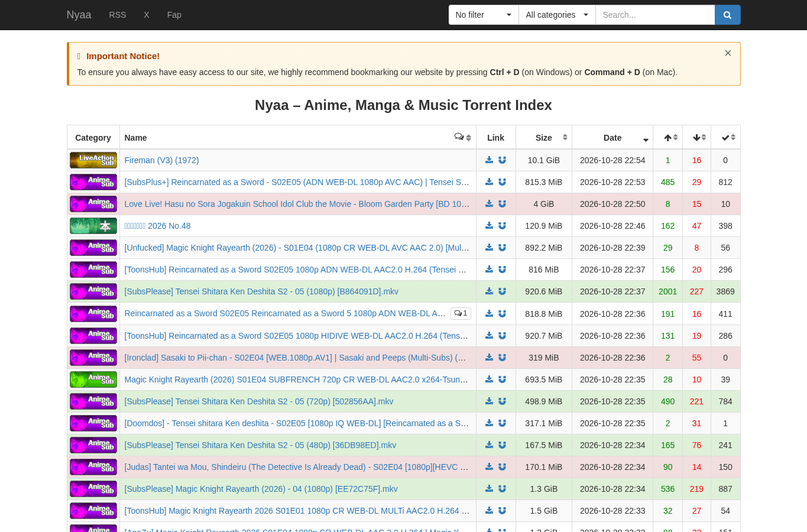The image size is (807, 532).
Task: Download torrent for [Unfucked] Magic Knight Rayearth
Action: pos(489,248)
